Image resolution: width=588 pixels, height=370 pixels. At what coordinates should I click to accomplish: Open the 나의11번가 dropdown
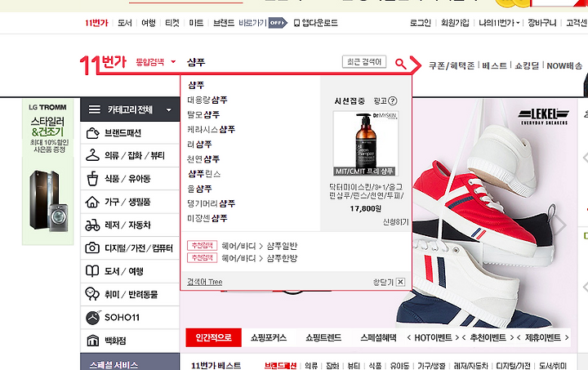[x=499, y=23]
